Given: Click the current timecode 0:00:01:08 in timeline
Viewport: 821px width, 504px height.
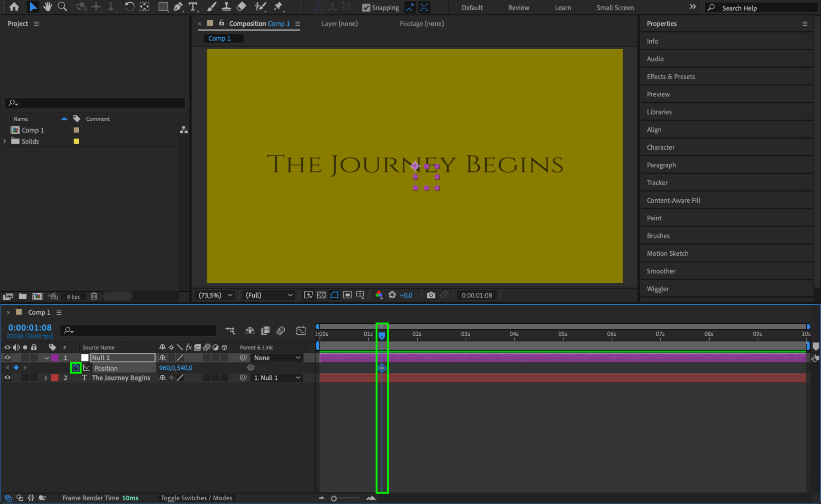Looking at the screenshot, I should 30,328.
